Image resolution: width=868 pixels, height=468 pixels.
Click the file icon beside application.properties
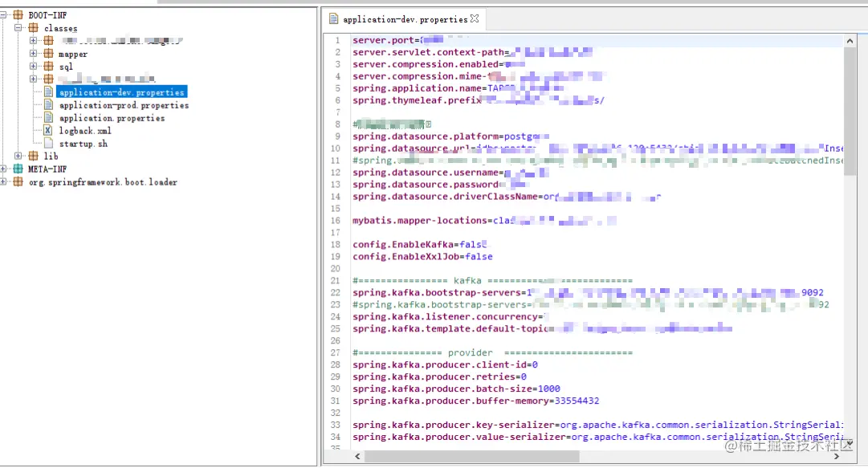(x=47, y=117)
